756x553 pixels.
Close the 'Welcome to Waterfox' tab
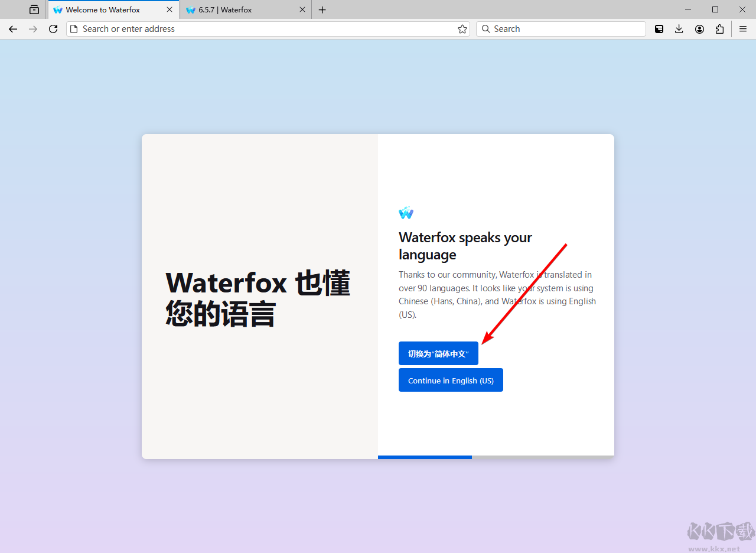coord(170,9)
